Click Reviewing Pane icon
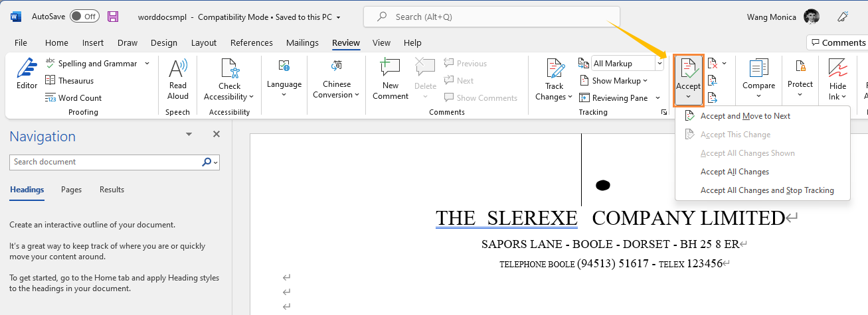This screenshot has width=868, height=315. tap(584, 98)
